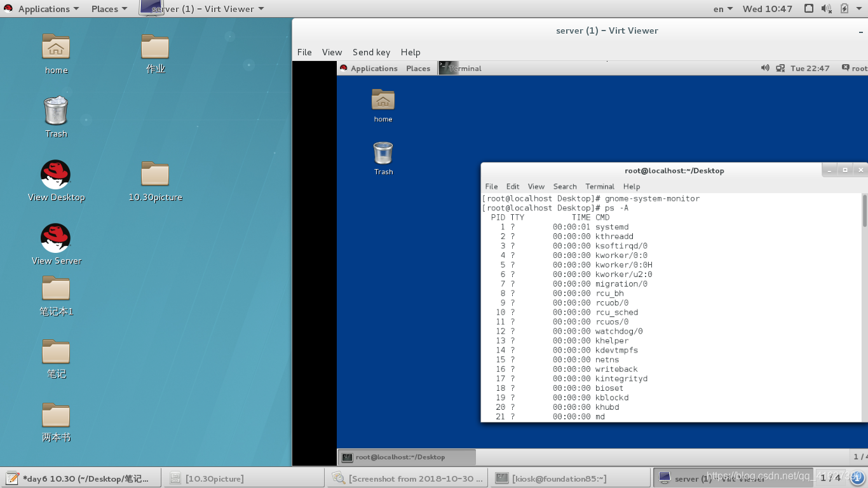Viewport: 868px width, 488px height.
Task: Open the terminal's Terminal menu
Action: tap(600, 186)
